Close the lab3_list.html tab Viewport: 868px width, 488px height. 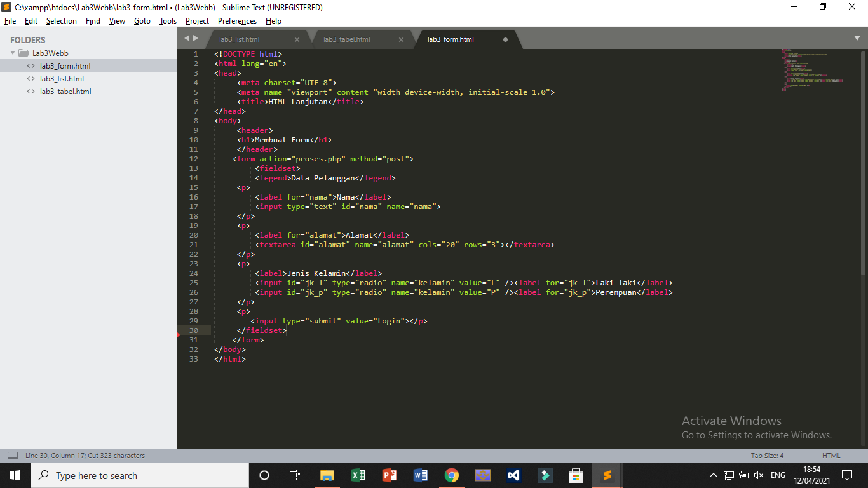coord(296,39)
